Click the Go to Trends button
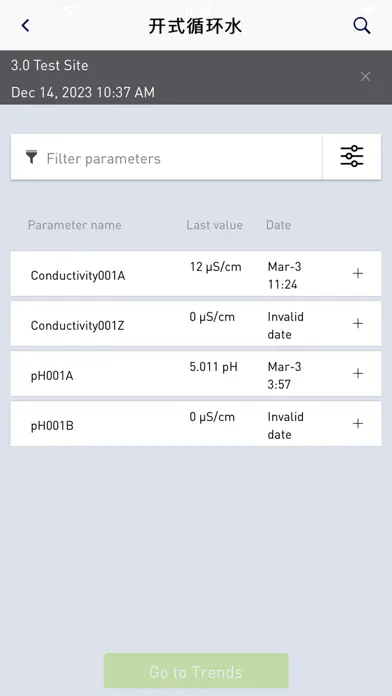The height and width of the screenshot is (696, 392). (x=196, y=671)
